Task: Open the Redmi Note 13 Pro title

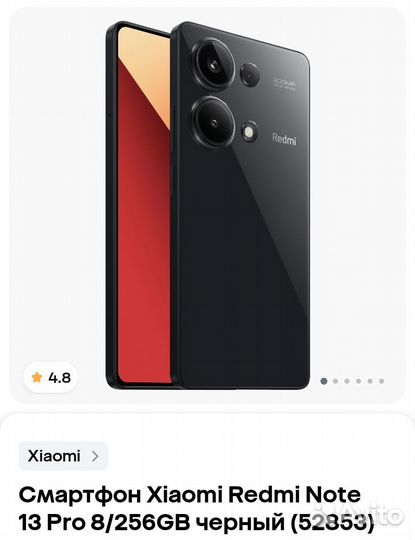Action: 196,508
